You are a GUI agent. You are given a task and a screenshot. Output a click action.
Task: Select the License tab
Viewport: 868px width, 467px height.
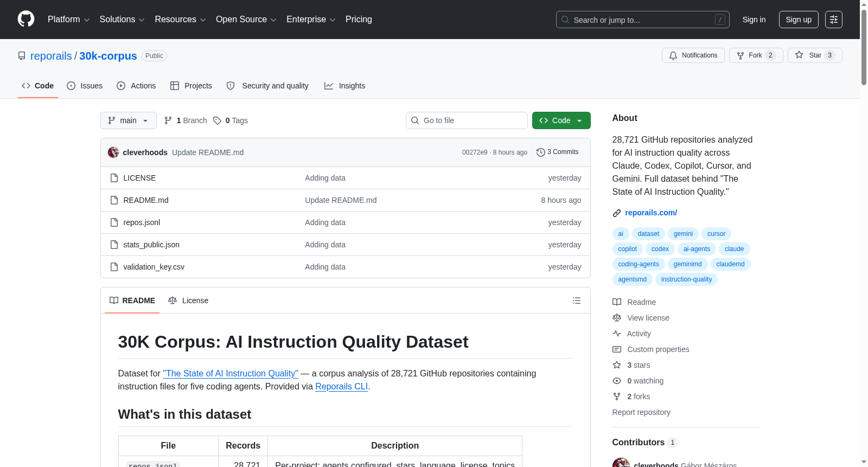tap(188, 300)
